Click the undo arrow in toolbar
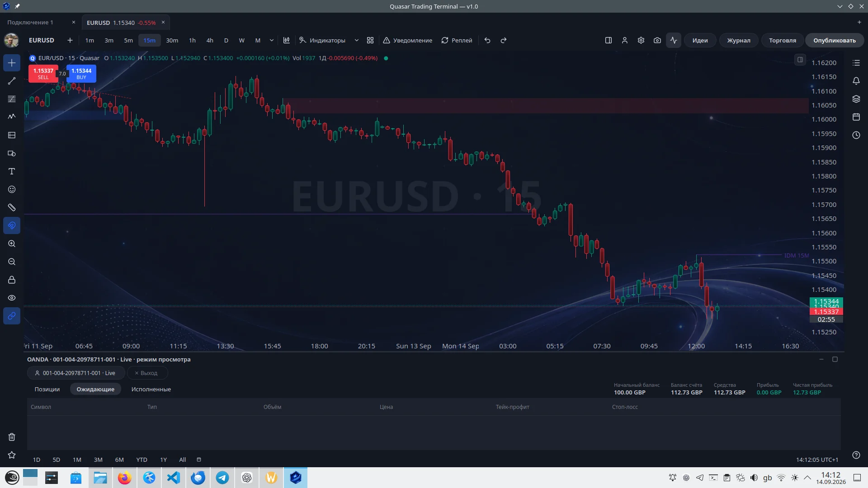 point(487,40)
